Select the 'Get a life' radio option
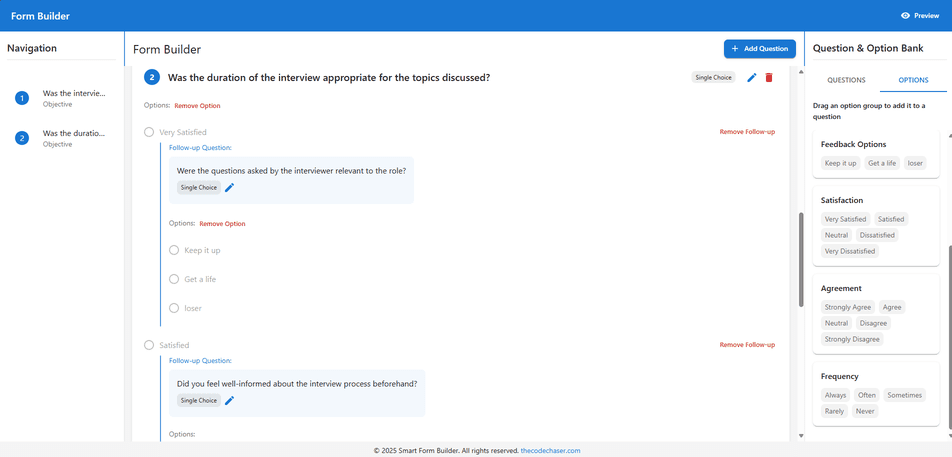This screenshot has width=952, height=457. (x=174, y=279)
